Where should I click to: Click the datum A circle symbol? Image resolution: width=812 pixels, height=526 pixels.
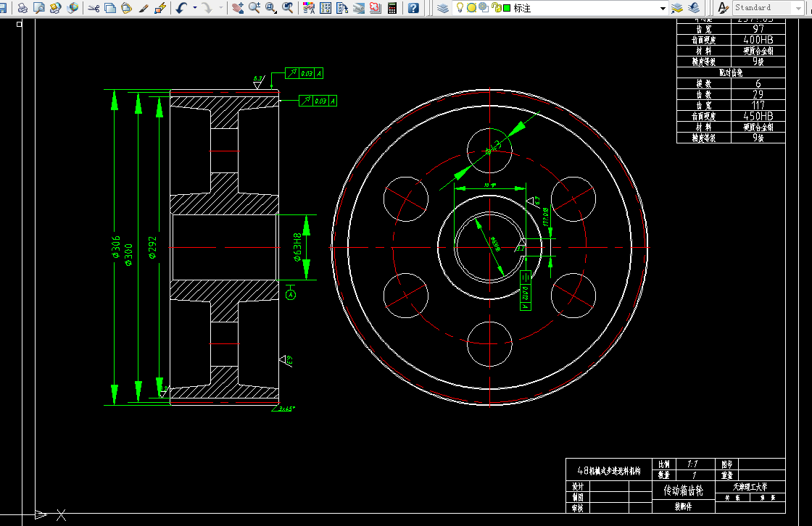coord(291,295)
